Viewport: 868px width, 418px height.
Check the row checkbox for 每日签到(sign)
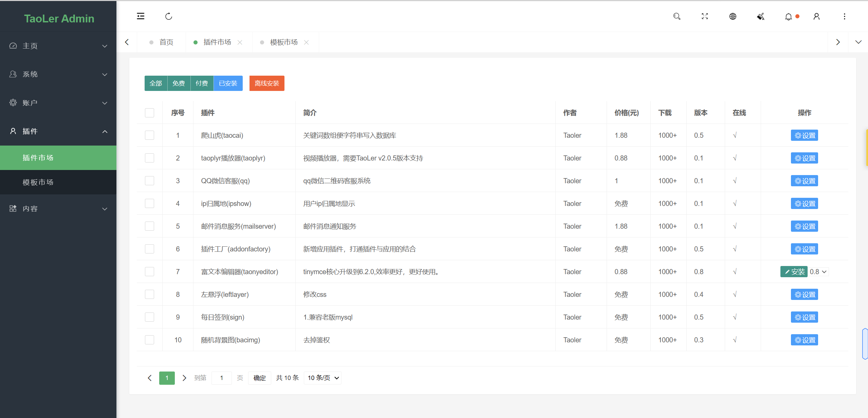[x=149, y=317]
